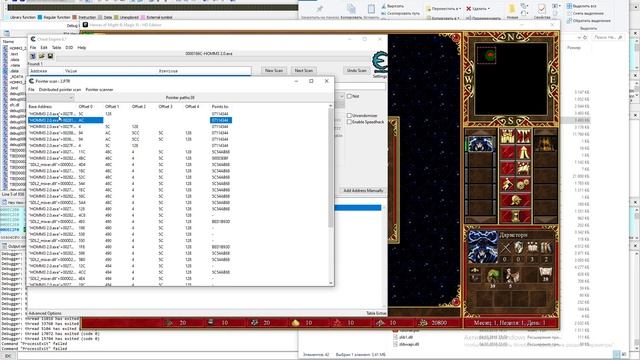
Task: Click the Undo Scan button
Action: coord(356,71)
